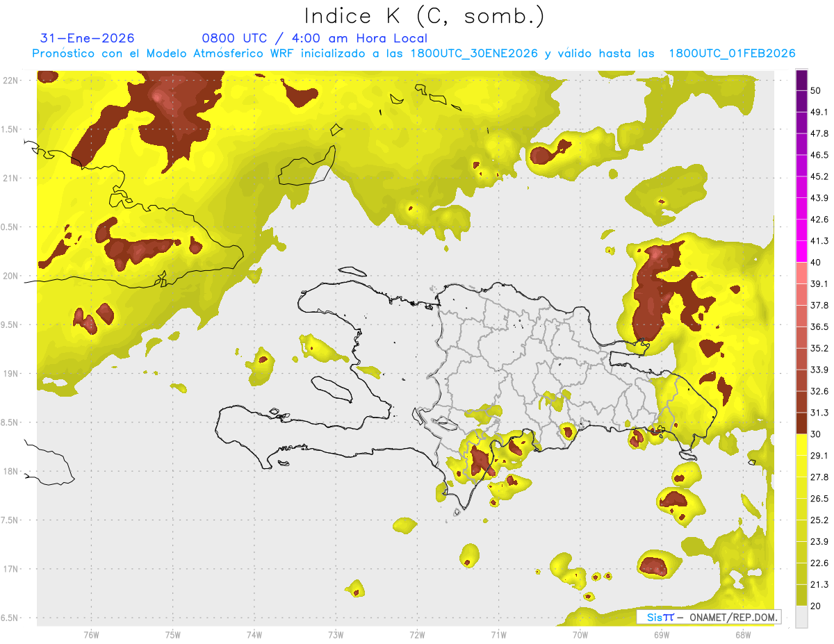The height and width of the screenshot is (644, 834).
Task: Click the colorbar value '25.2'
Action: point(819,520)
